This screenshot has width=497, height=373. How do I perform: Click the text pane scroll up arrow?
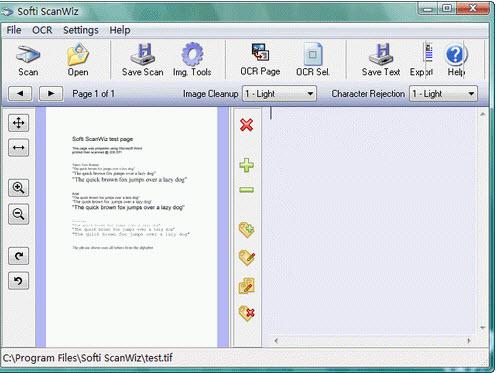482,114
